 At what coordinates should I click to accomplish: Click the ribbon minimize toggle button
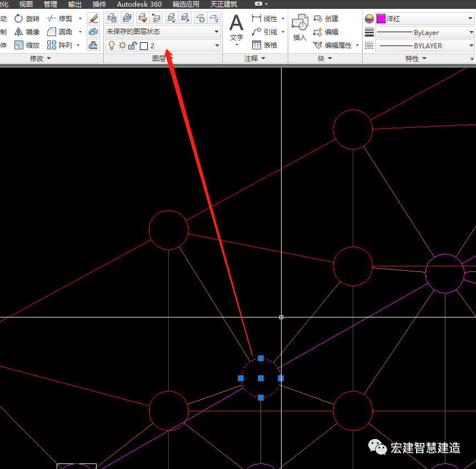259,4
